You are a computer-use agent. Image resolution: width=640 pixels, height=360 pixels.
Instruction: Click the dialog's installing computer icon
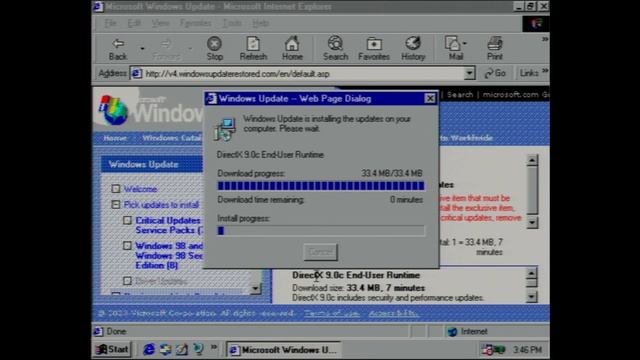(x=225, y=129)
